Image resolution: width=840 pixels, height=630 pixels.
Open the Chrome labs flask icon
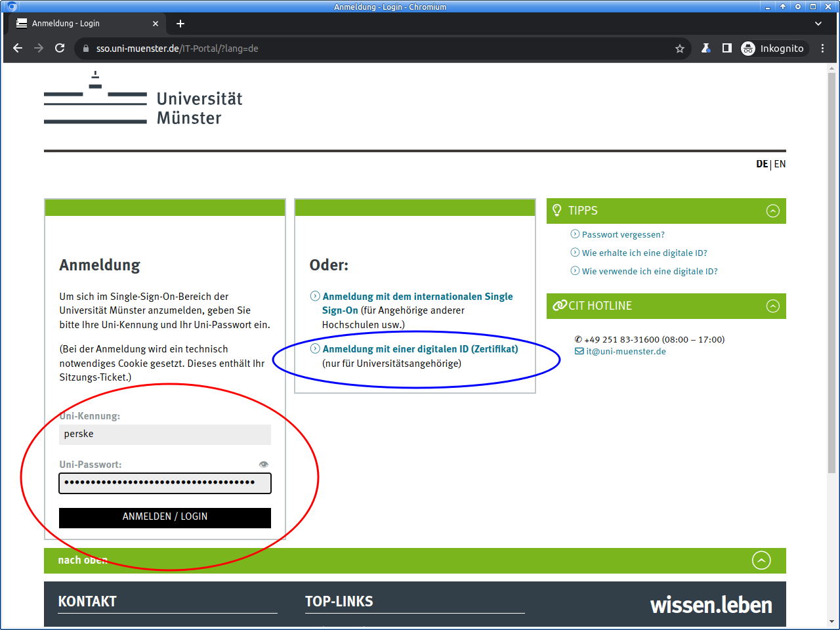click(706, 48)
